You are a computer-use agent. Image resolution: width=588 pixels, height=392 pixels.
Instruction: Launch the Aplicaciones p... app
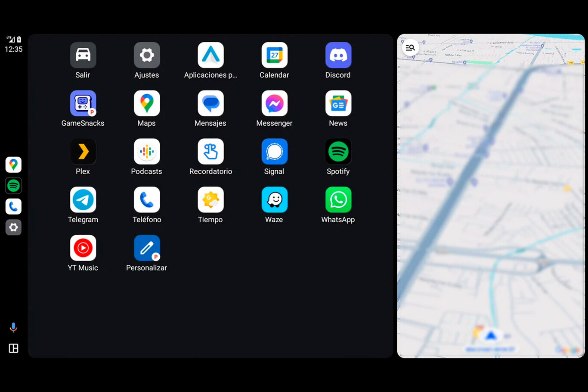210,55
